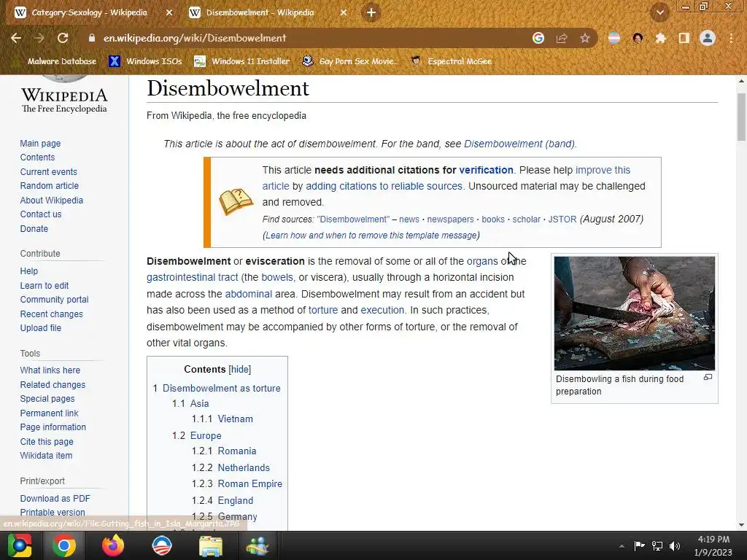747x560 pixels.
Task: Open Cite this page tool link
Action: pyautogui.click(x=47, y=442)
